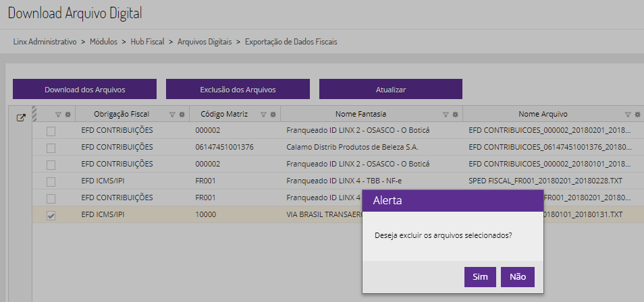Uncheck the selected 10000 row checkbox
The image size is (644, 302).
(x=51, y=215)
